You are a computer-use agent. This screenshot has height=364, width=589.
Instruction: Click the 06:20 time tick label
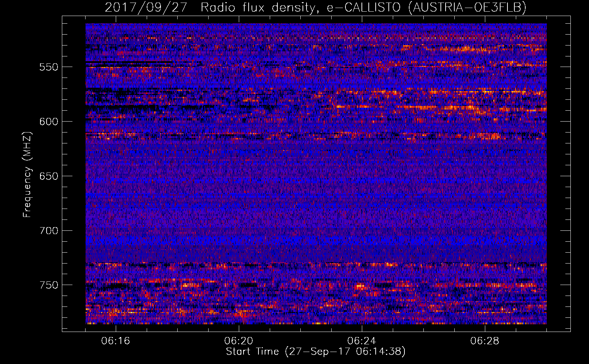pyautogui.click(x=239, y=341)
